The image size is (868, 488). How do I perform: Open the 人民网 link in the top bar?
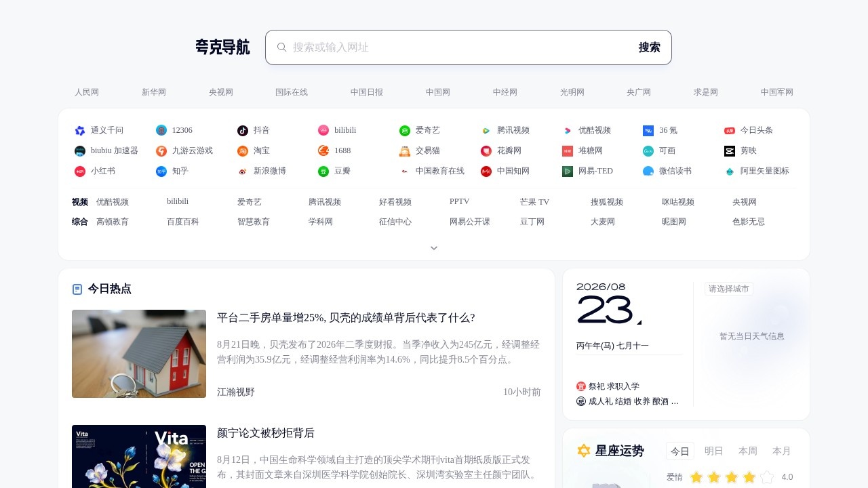click(87, 92)
